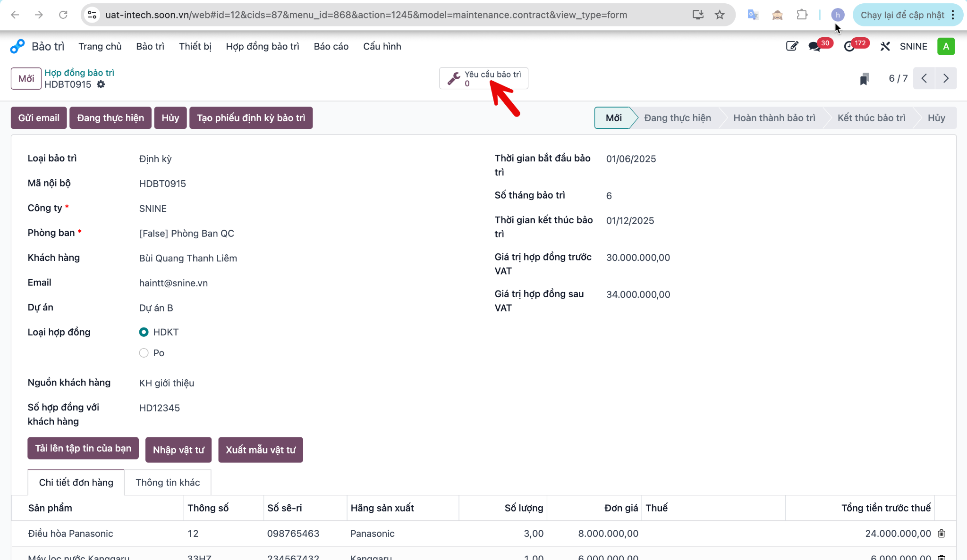Viewport: 967px width, 560px height.
Task: Open the Chrome profile avatar h
Action: tap(838, 15)
